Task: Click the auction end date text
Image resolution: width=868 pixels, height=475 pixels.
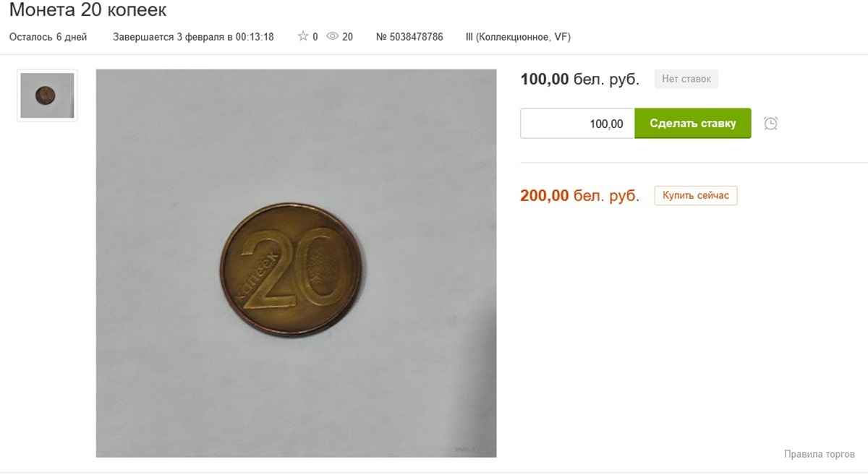Action: (x=193, y=37)
